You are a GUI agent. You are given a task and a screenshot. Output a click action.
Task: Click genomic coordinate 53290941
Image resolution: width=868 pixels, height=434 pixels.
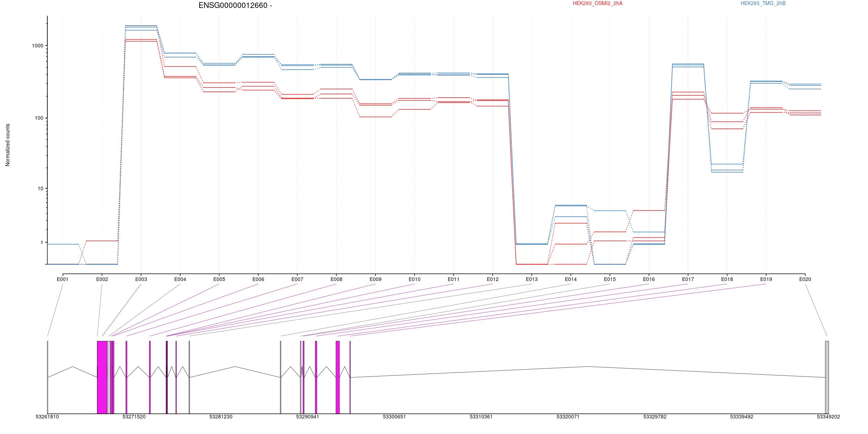coord(308,417)
